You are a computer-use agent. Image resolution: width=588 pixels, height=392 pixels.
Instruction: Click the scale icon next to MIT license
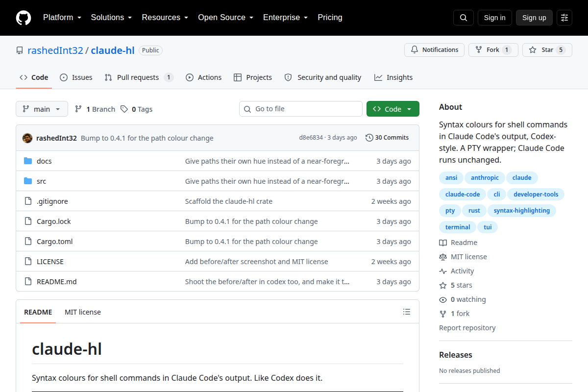tap(443, 257)
